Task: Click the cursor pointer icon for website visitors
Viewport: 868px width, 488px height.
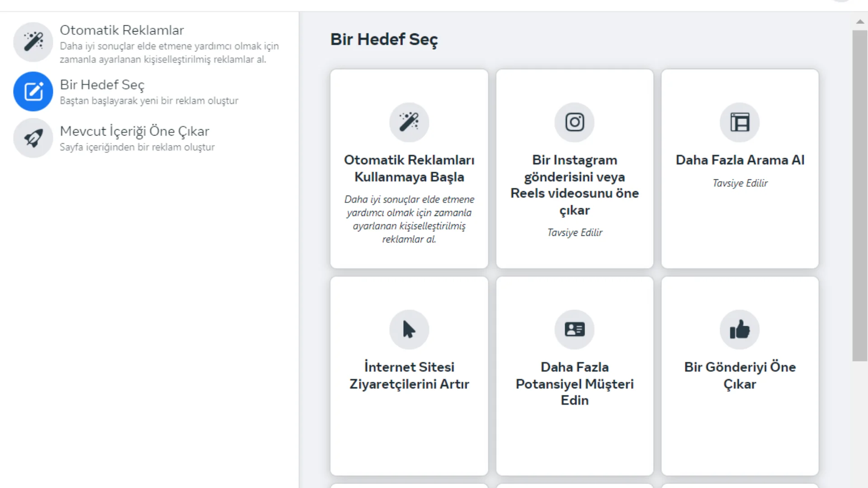Action: pos(409,329)
